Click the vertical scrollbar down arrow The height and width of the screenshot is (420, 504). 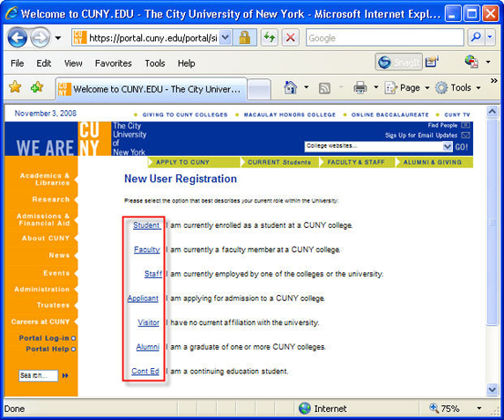point(493,389)
